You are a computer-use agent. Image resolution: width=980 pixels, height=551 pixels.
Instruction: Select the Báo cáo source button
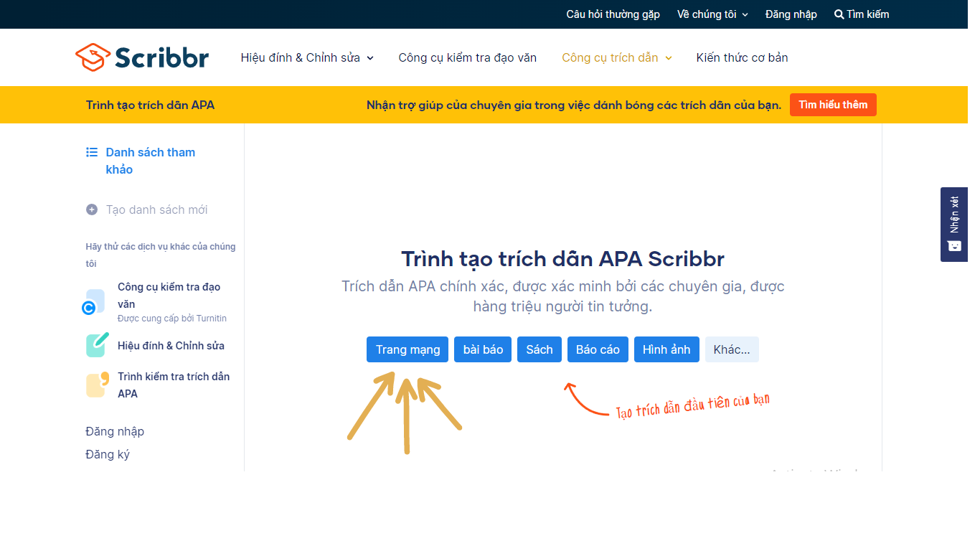click(x=598, y=349)
